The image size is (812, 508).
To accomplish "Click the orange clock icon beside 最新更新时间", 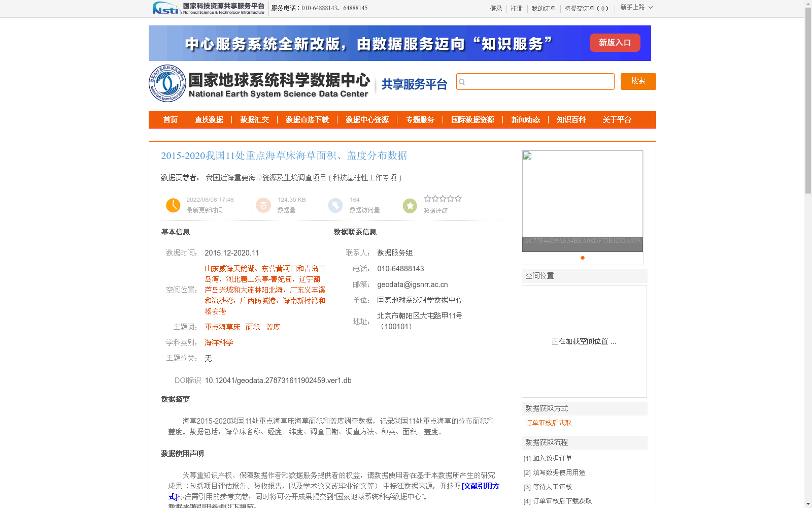I will 173,205.
